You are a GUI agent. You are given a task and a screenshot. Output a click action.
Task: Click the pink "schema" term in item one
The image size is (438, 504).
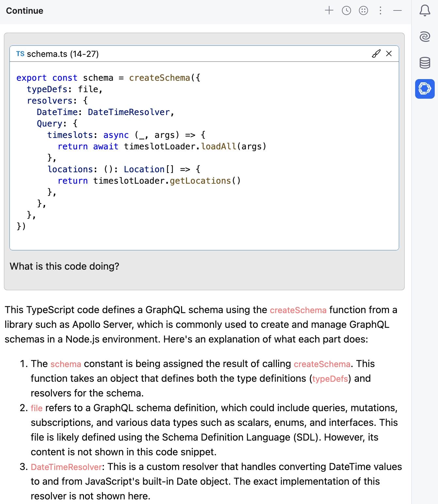[66, 364]
